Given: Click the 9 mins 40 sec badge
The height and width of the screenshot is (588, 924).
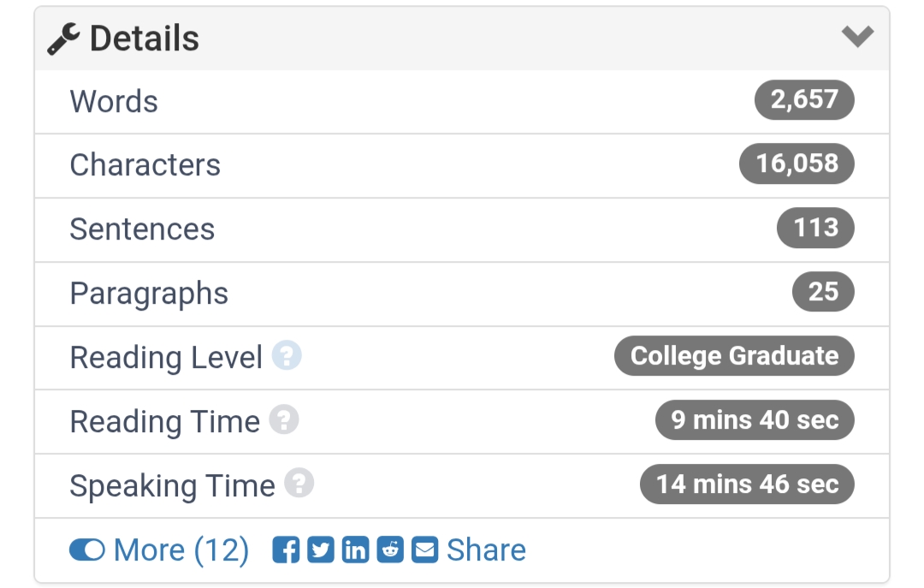Looking at the screenshot, I should click(x=755, y=420).
